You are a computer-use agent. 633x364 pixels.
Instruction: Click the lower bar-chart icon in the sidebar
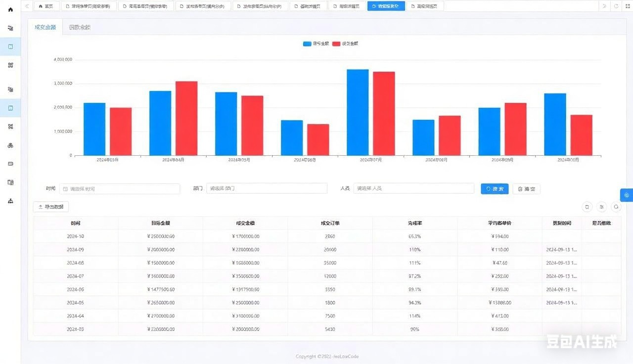point(10,90)
